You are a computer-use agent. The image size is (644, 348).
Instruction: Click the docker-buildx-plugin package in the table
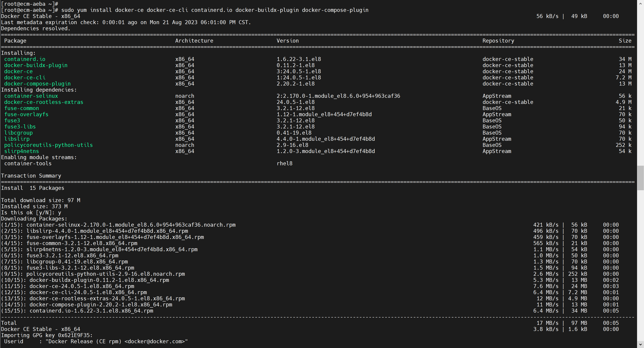[36, 65]
